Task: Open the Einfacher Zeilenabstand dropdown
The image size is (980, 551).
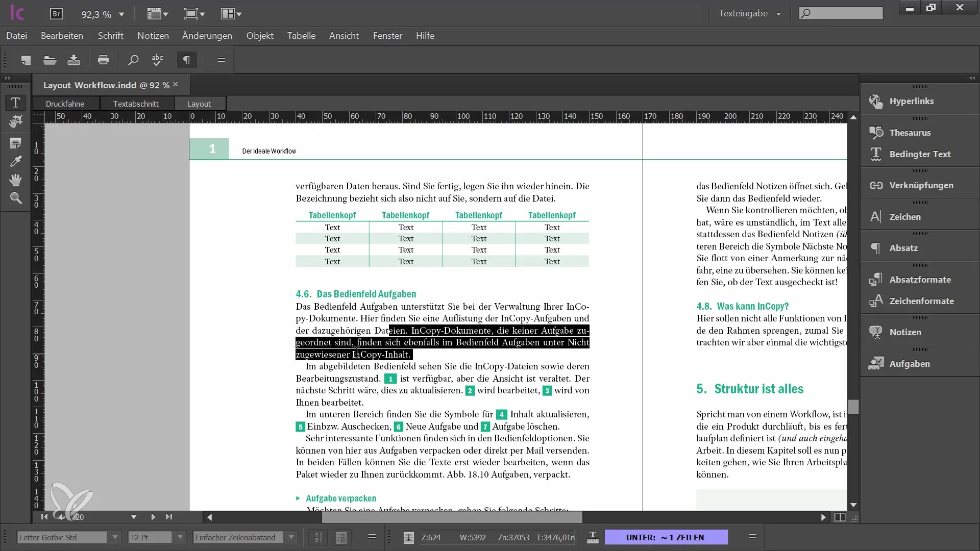Action: coord(291,537)
